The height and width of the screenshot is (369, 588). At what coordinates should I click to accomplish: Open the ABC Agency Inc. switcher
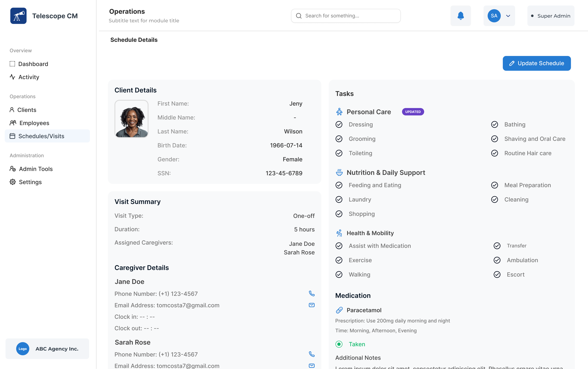[x=47, y=349]
